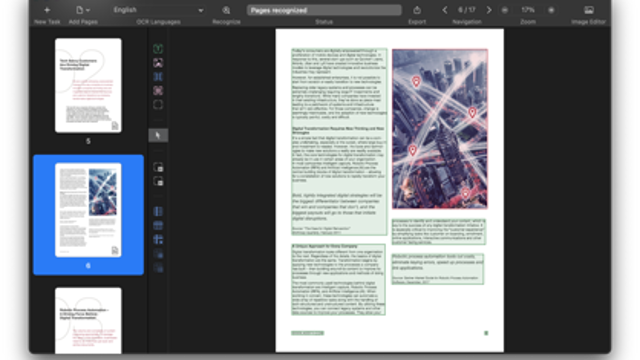Select page 5 thumbnail in sidebar
Viewport: 640px width, 360px height.
88,85
